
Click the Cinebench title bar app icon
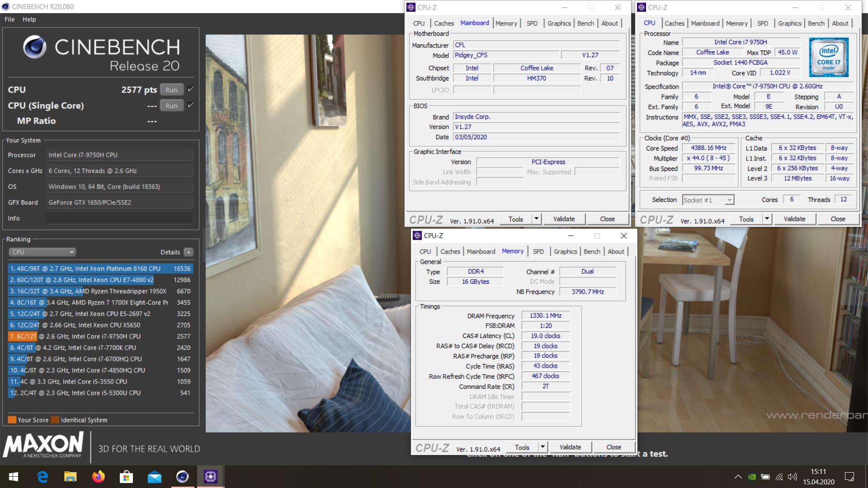[x=5, y=6]
